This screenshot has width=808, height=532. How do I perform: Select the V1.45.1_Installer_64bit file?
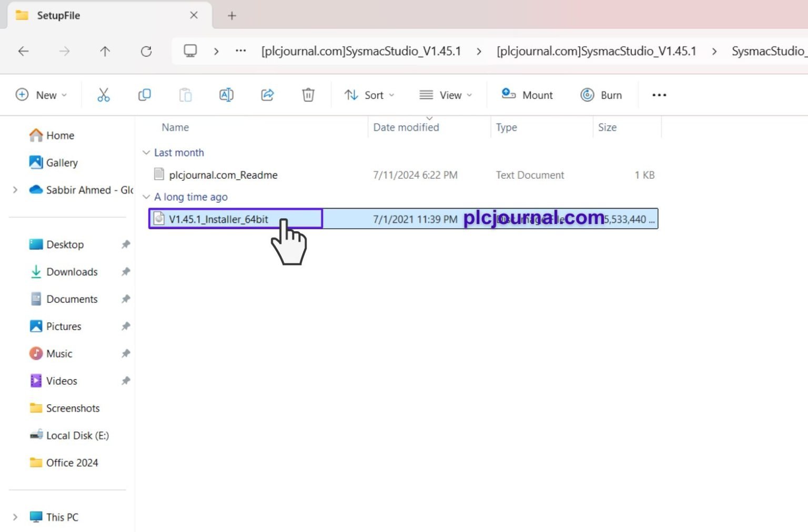(219, 219)
